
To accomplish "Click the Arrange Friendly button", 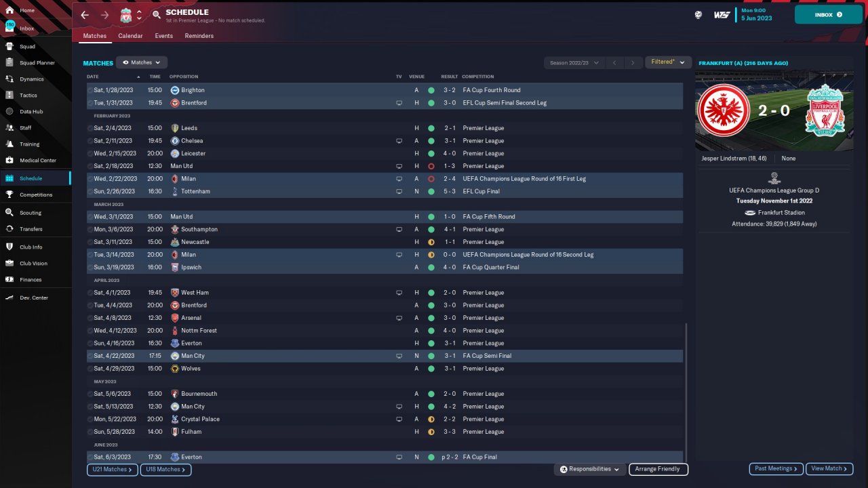I will (x=658, y=469).
